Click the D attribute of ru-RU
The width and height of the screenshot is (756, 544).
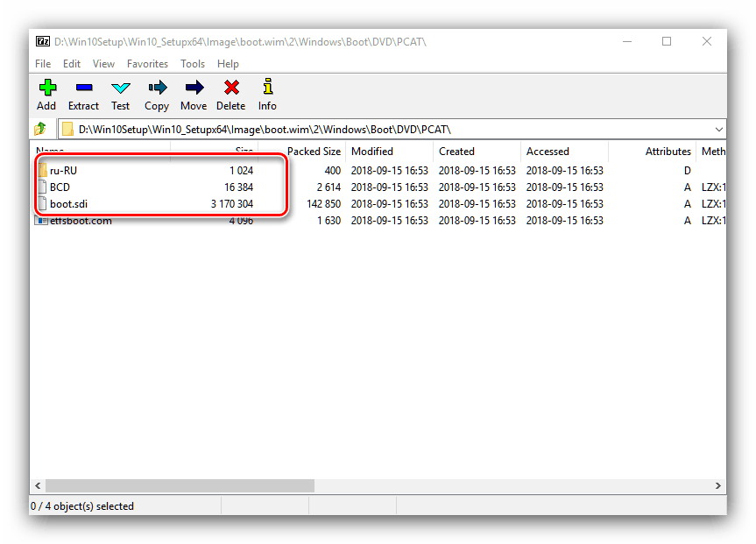tap(688, 170)
